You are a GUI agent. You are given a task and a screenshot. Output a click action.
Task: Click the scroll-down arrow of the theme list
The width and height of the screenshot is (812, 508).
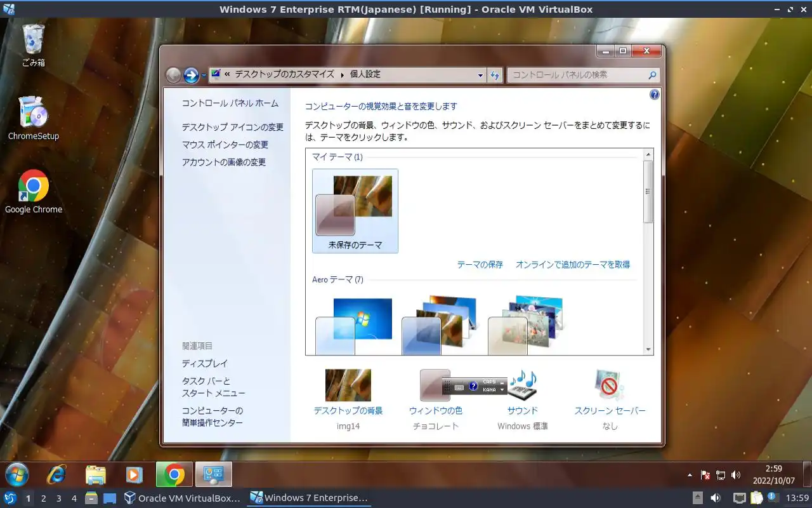point(648,350)
